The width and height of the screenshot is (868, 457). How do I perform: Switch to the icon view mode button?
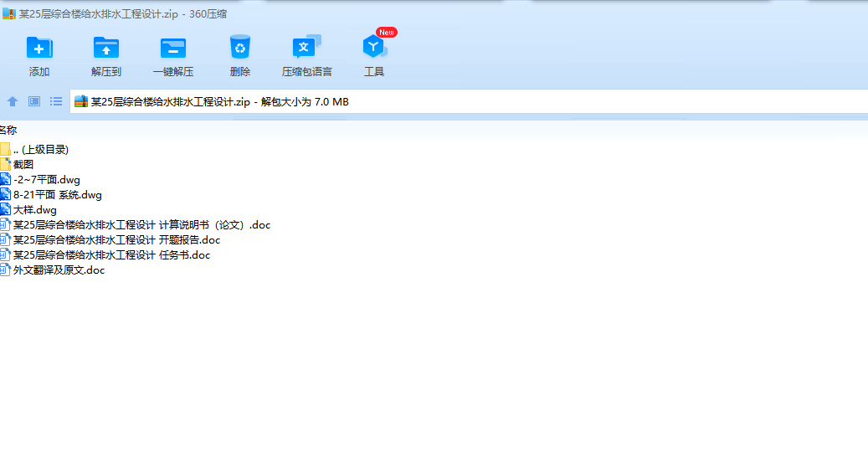click(x=34, y=101)
